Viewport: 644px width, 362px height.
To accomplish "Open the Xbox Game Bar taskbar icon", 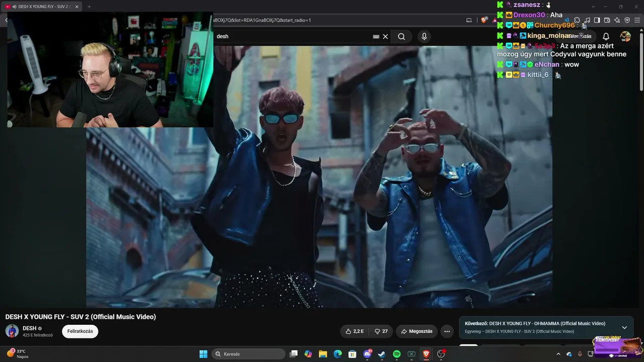I will click(411, 354).
